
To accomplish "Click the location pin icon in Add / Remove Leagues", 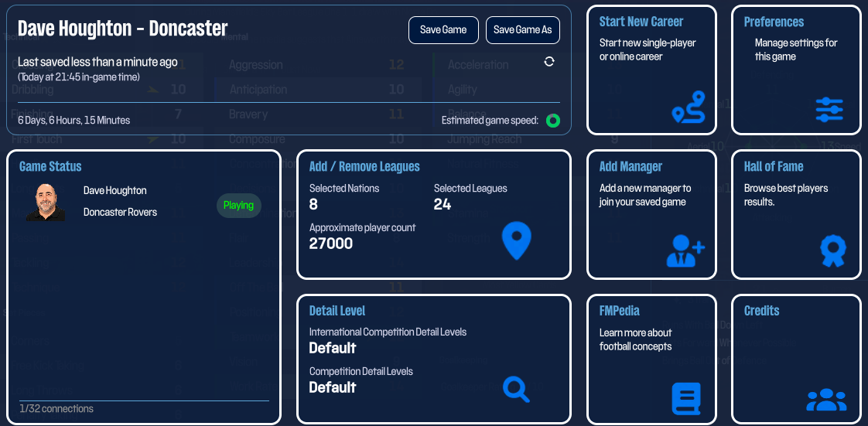I will (x=517, y=241).
